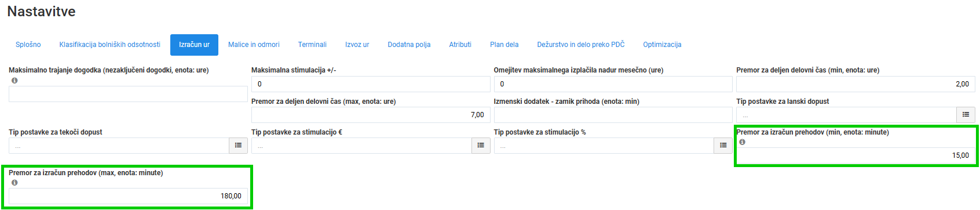Click info icon under Premor za izračun prehodov (min)

point(742,142)
